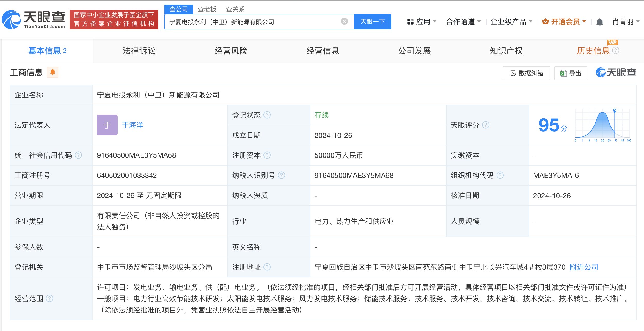Image resolution: width=644 pixels, height=331 pixels.
Task: Open the notification bell icon
Action: (600, 22)
